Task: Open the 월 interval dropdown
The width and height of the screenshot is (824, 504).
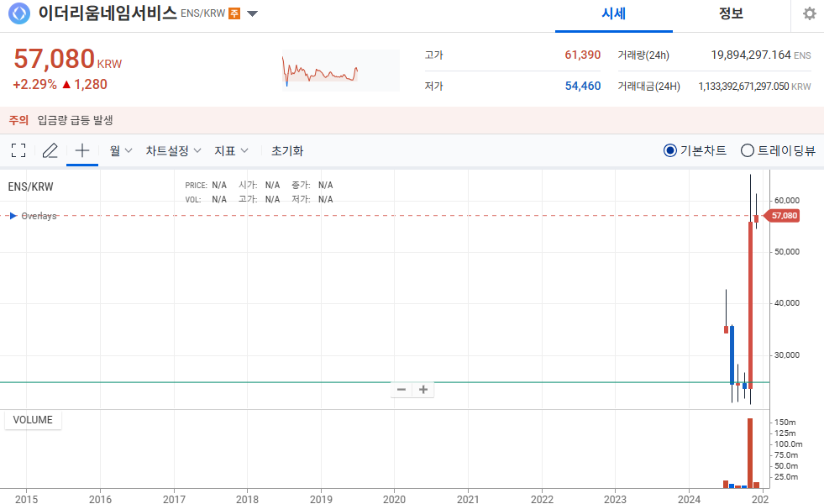Action: click(x=120, y=151)
